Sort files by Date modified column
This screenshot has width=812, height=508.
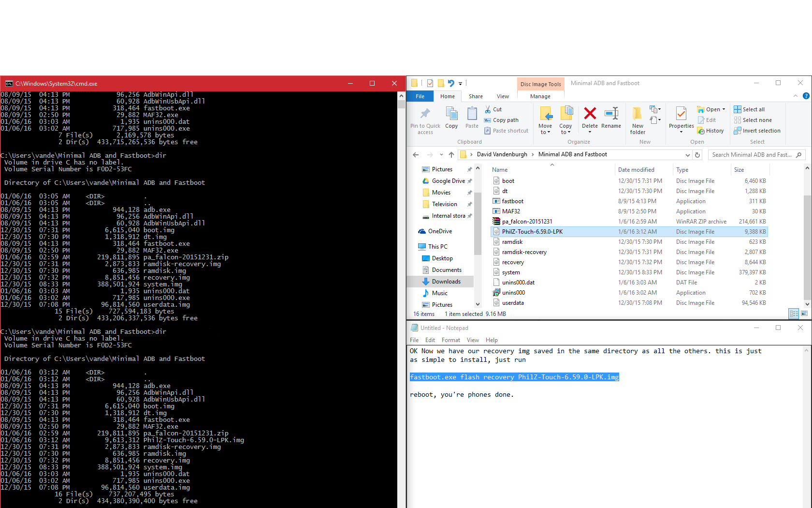(636, 170)
